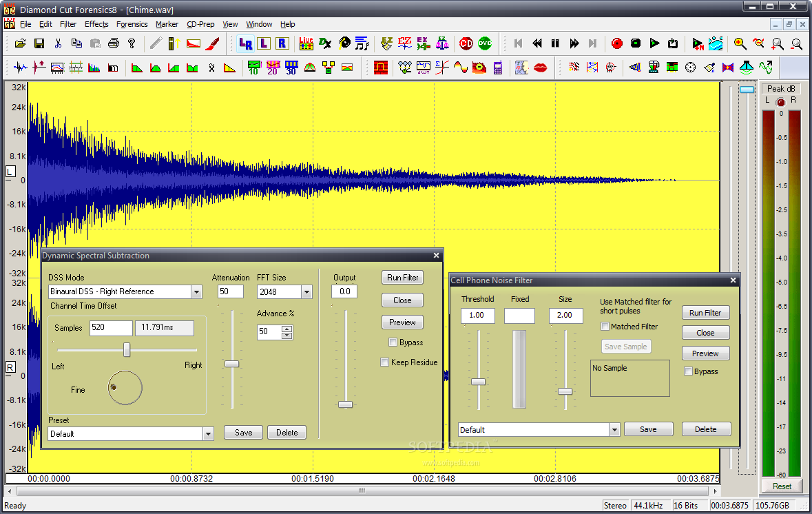Open the File menu
The image size is (812, 514).
click(x=25, y=24)
